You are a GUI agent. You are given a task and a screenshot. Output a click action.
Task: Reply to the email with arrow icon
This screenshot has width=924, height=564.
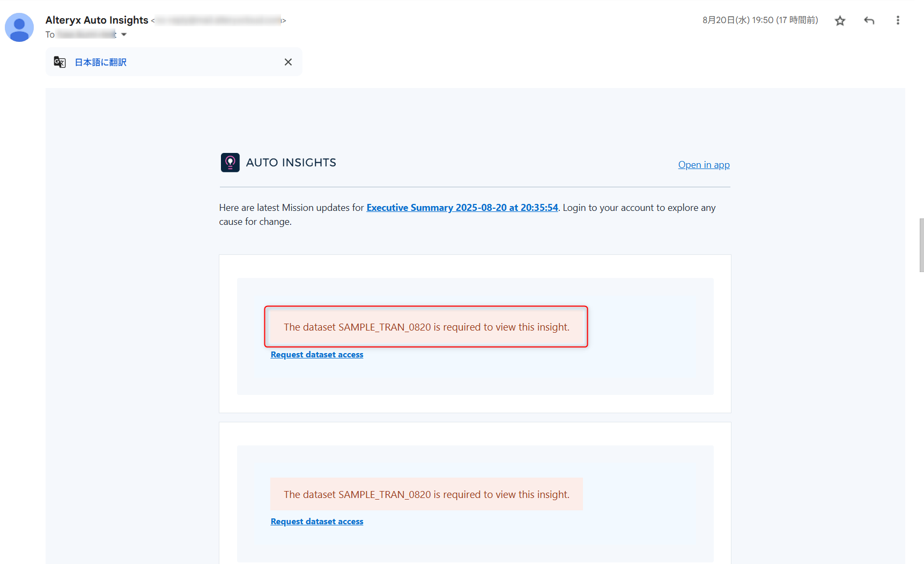[x=869, y=20]
